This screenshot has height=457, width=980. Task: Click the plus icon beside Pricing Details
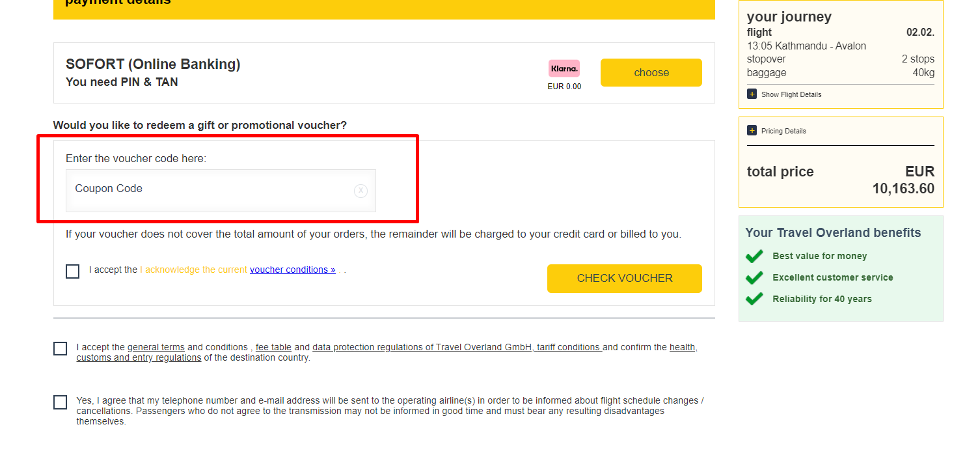click(x=752, y=131)
